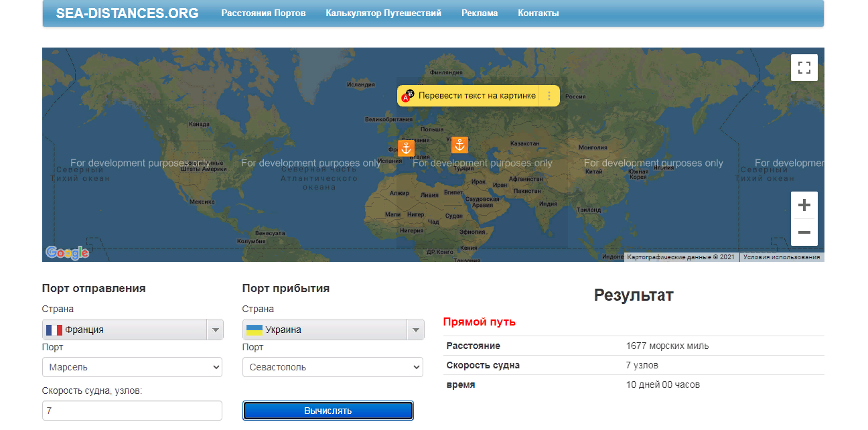This screenshot has height=430, width=868.
Task: Toggle fullscreen map view
Action: (x=804, y=68)
